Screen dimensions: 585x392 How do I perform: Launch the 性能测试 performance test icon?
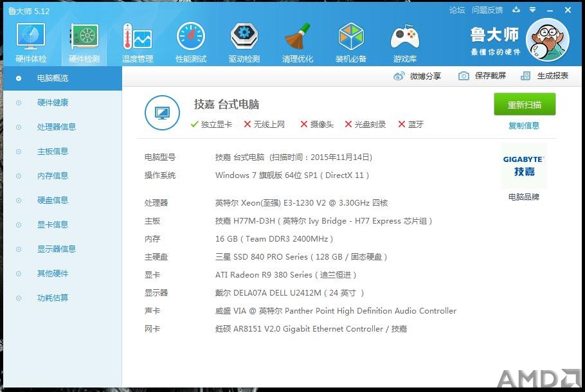[191, 36]
